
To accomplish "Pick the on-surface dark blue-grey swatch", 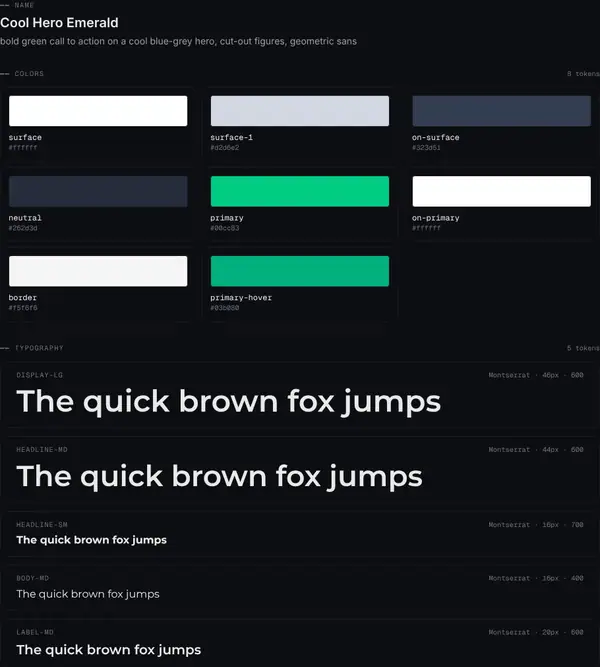I will coord(501,111).
